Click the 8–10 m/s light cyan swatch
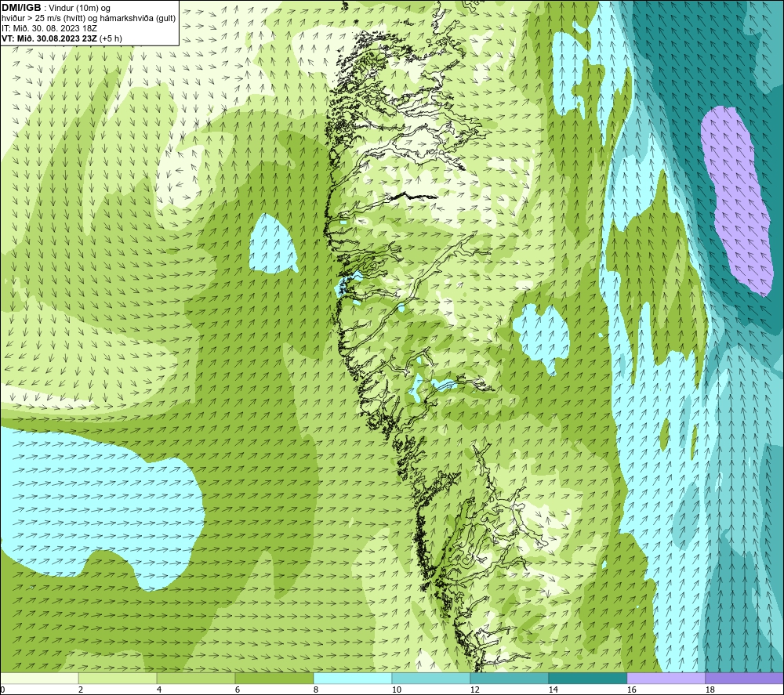Image resolution: width=784 pixels, height=695 pixels. [353, 678]
